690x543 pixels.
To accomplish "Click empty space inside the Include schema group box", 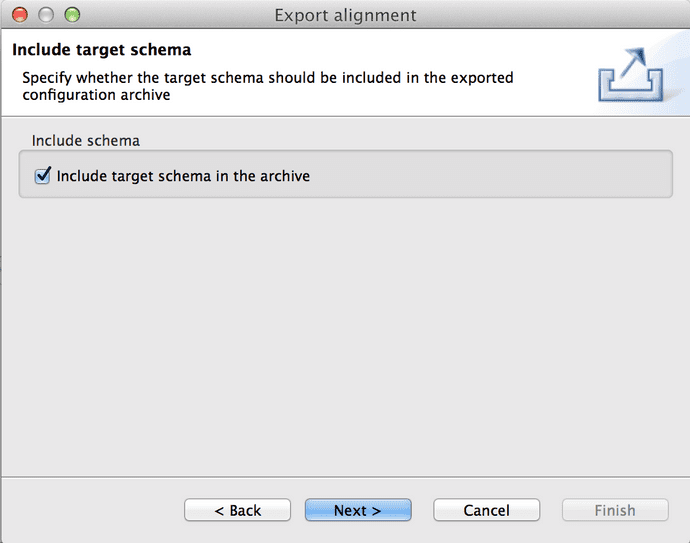I will pyautogui.click(x=500, y=176).
